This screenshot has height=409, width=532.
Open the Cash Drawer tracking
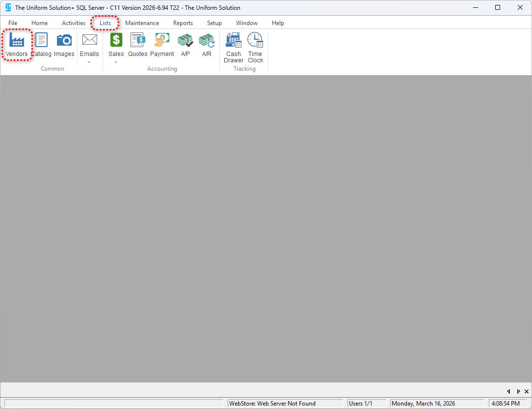(234, 48)
